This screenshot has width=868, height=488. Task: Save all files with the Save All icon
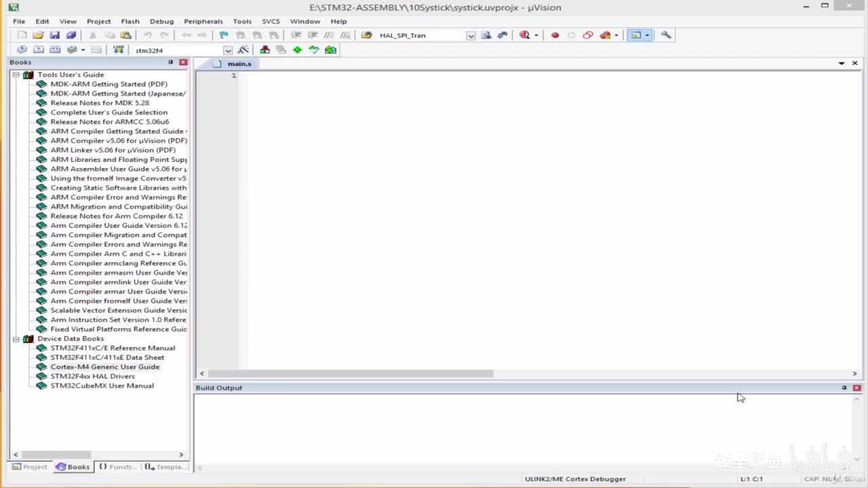71,35
